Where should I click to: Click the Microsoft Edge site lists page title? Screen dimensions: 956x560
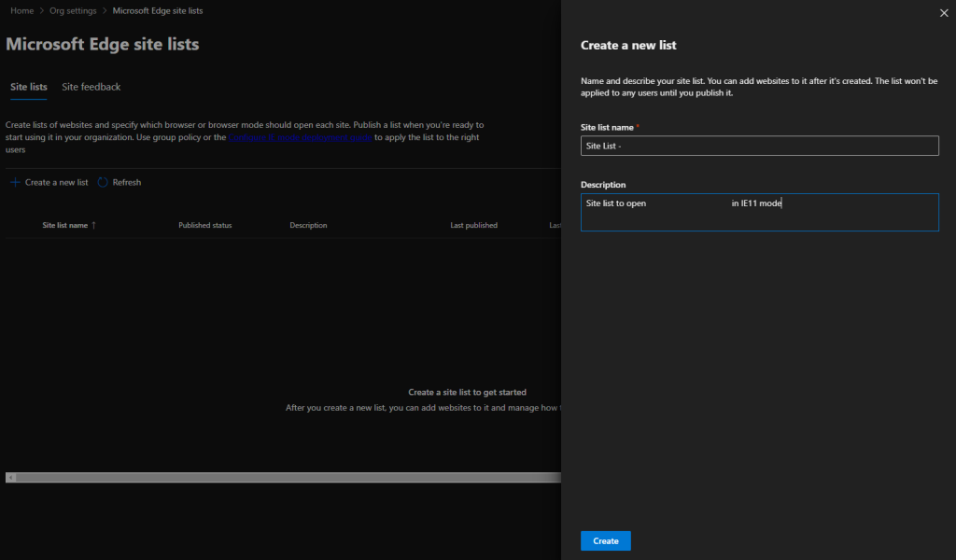pos(103,44)
